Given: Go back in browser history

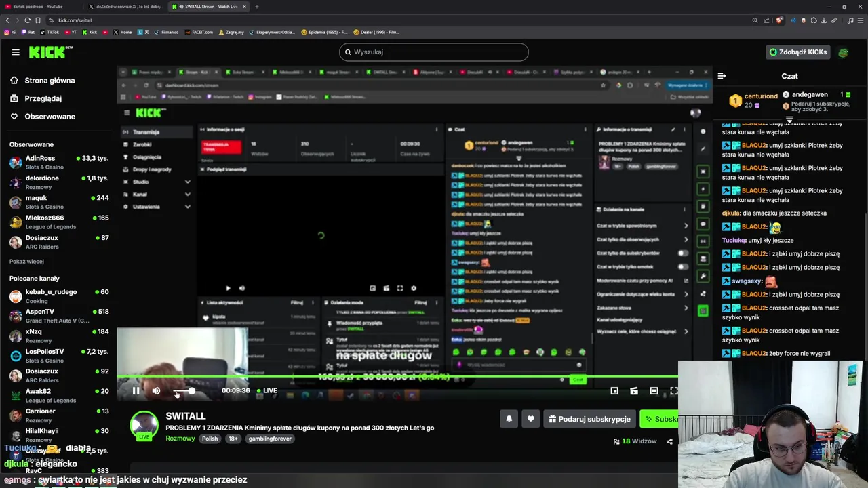Looking at the screenshot, I should (x=7, y=20).
